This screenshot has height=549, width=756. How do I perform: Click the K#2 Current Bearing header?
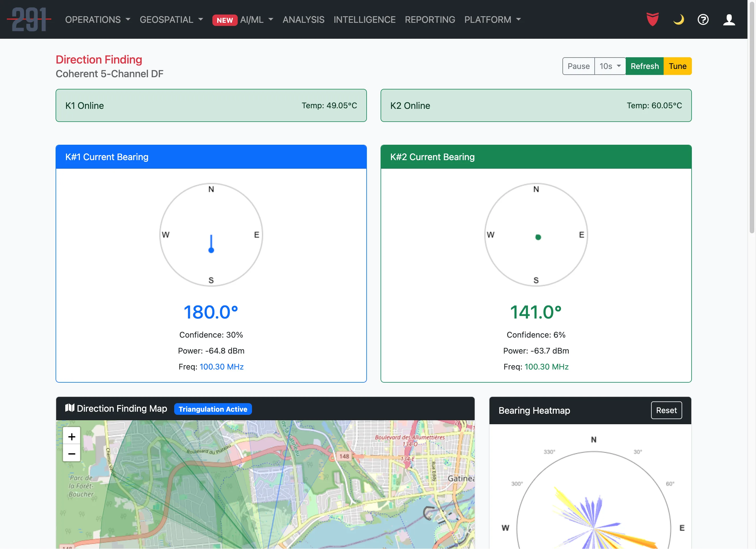(x=432, y=157)
